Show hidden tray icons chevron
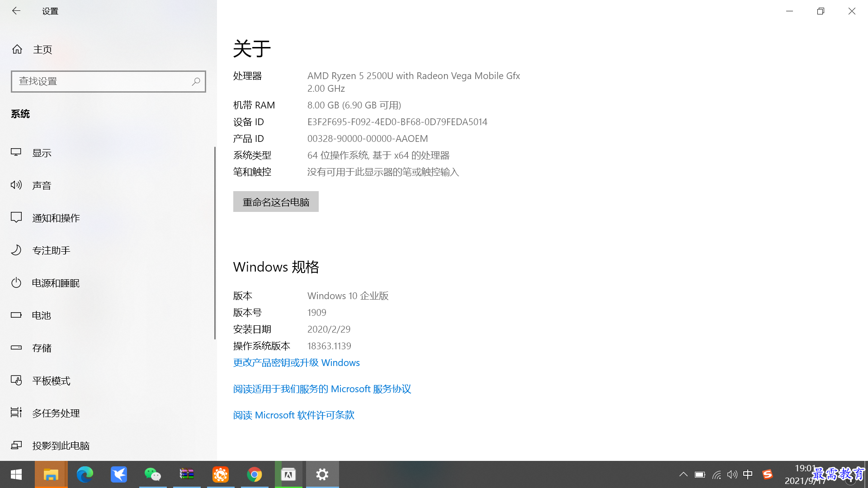This screenshot has width=868, height=488. [684, 474]
